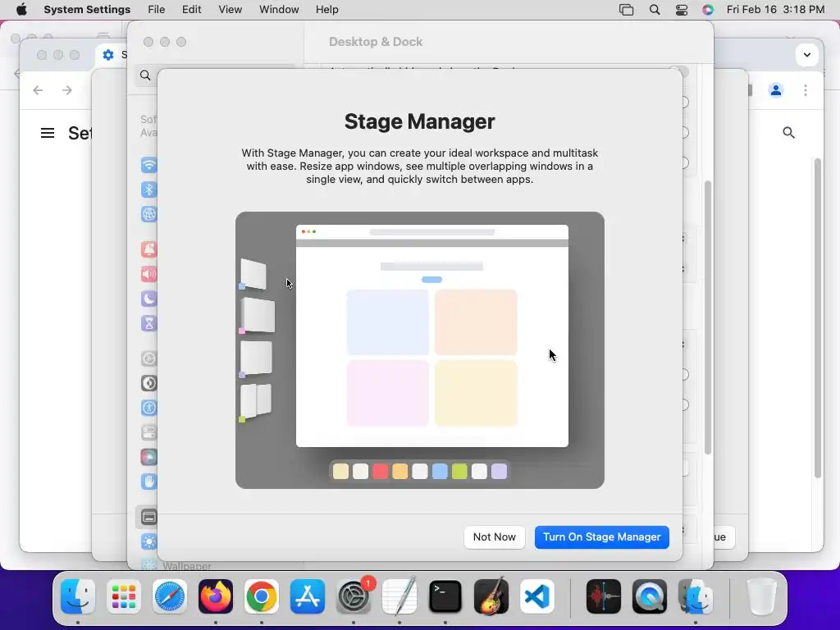Click Stage Manager menu bar icon

[x=626, y=10]
